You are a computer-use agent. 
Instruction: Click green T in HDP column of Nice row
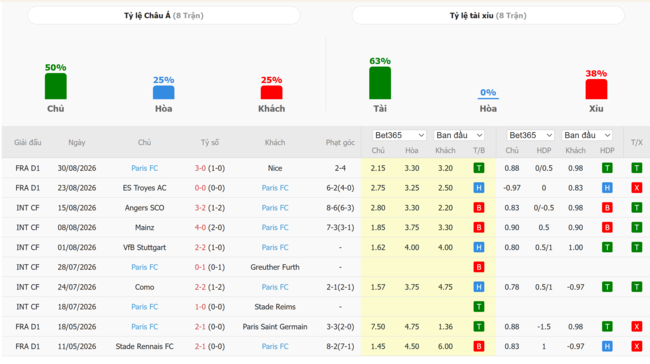pos(607,168)
